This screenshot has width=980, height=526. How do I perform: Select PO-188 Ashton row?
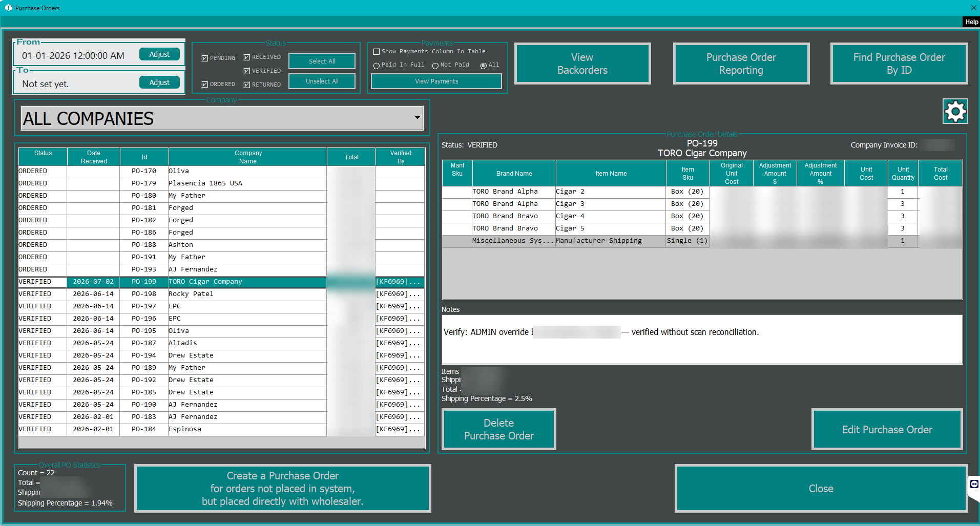(221, 245)
